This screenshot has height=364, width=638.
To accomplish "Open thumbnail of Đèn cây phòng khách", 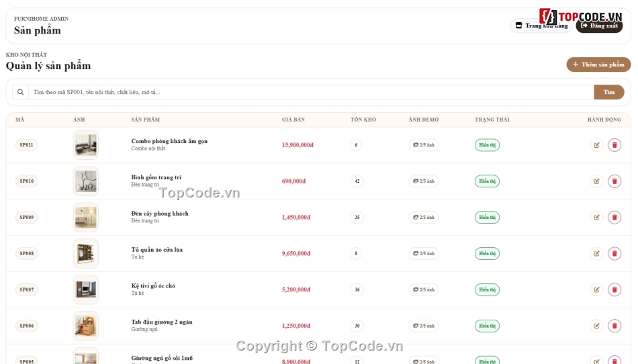I will click(x=86, y=217).
